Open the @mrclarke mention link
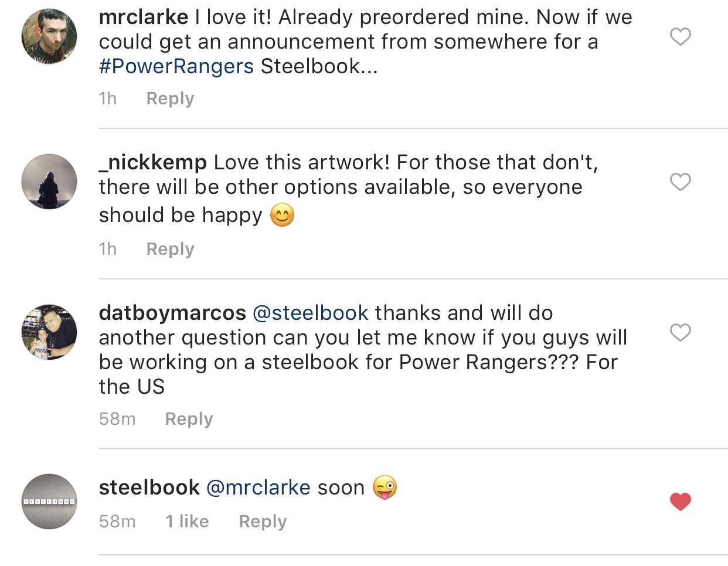728x566 pixels. coord(258,487)
